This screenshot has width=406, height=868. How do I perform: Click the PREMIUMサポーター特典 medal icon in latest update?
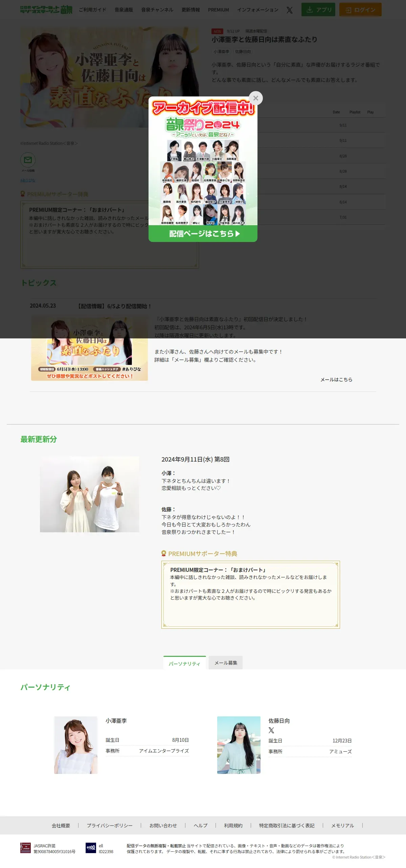pyautogui.click(x=164, y=554)
